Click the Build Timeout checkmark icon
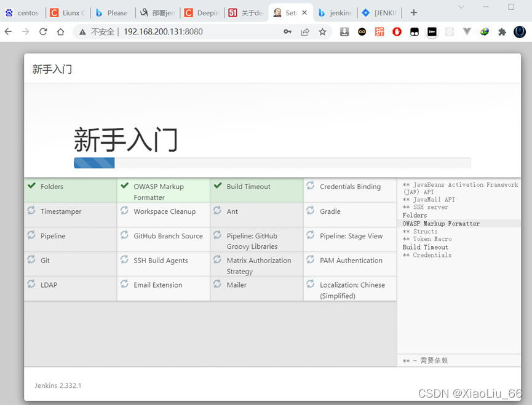The height and width of the screenshot is (405, 532). pyautogui.click(x=218, y=186)
